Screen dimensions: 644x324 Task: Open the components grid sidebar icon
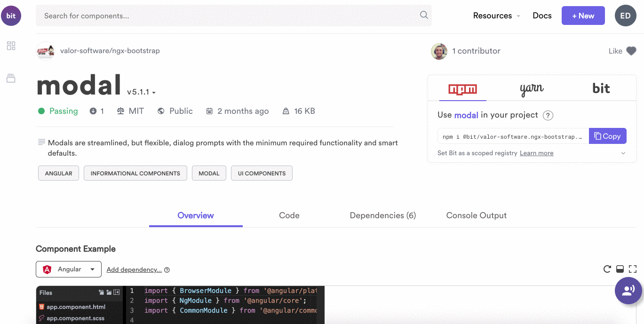tap(11, 46)
